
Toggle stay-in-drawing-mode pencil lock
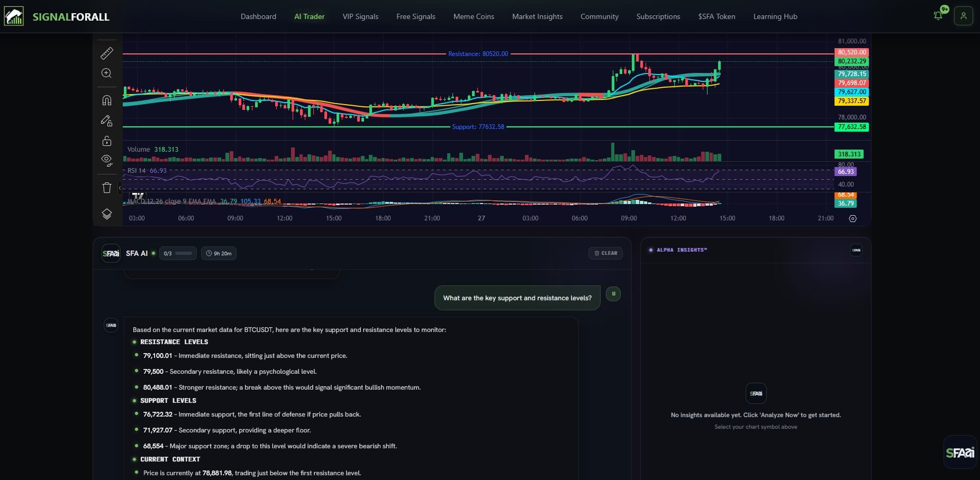click(x=106, y=121)
